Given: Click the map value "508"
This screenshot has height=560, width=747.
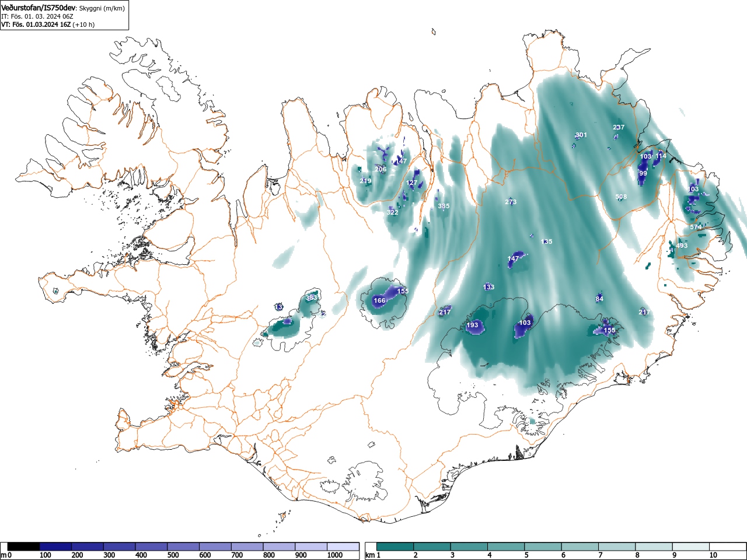Looking at the screenshot, I should click(x=621, y=197).
